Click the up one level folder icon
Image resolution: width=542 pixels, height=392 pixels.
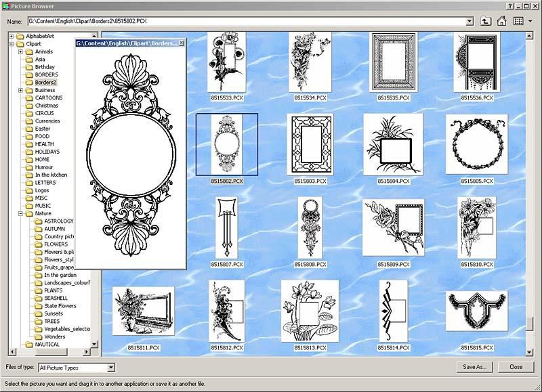tap(486, 21)
